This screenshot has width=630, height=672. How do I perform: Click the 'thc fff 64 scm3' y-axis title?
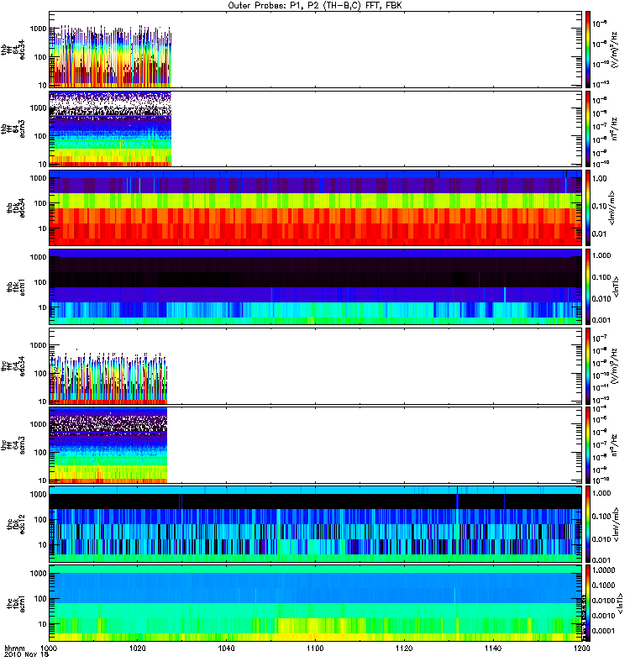13,445
